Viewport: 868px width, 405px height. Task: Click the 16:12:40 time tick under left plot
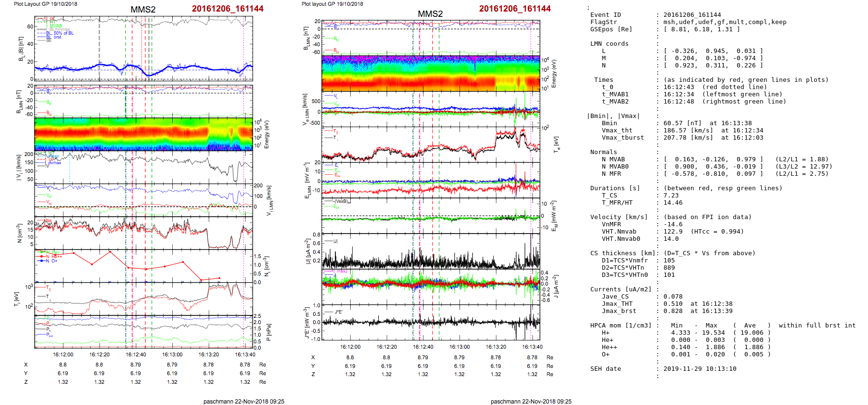click(136, 354)
